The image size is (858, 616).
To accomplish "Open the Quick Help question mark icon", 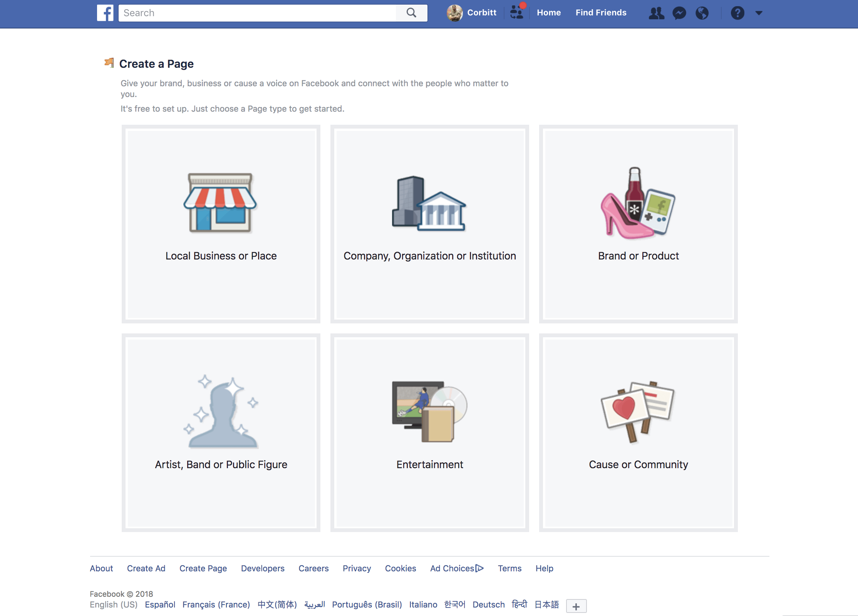I will 737,13.
